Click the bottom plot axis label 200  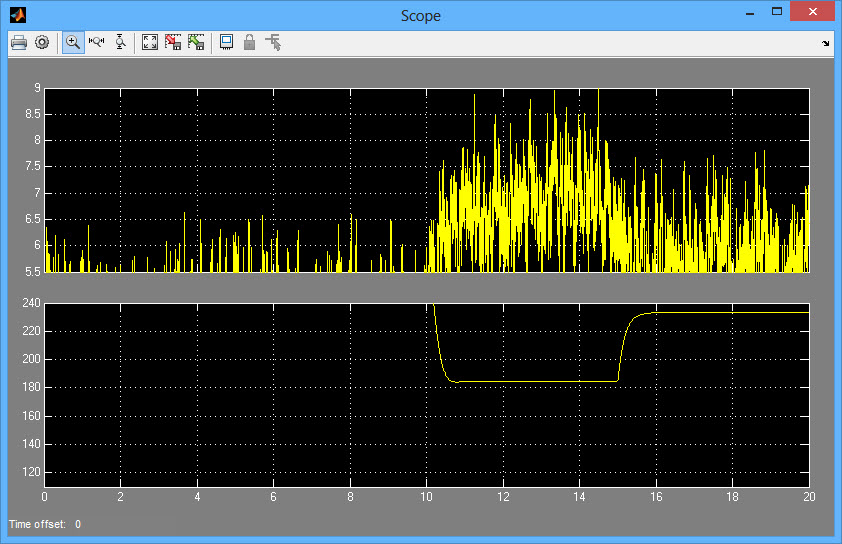(32, 359)
